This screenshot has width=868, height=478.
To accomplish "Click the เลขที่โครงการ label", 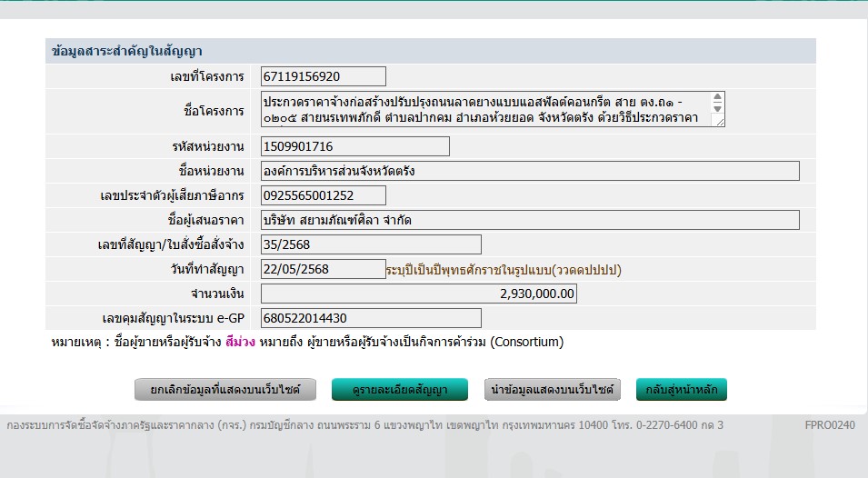I will [207, 76].
